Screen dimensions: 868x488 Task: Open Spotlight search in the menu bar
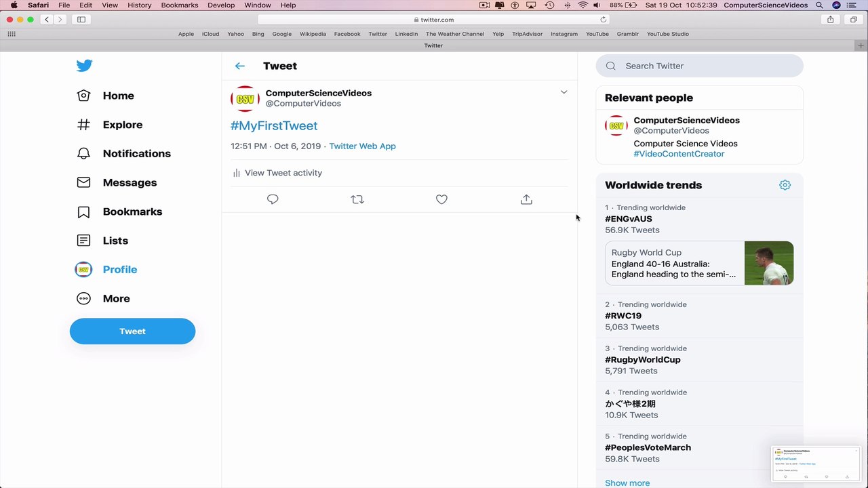819,5
